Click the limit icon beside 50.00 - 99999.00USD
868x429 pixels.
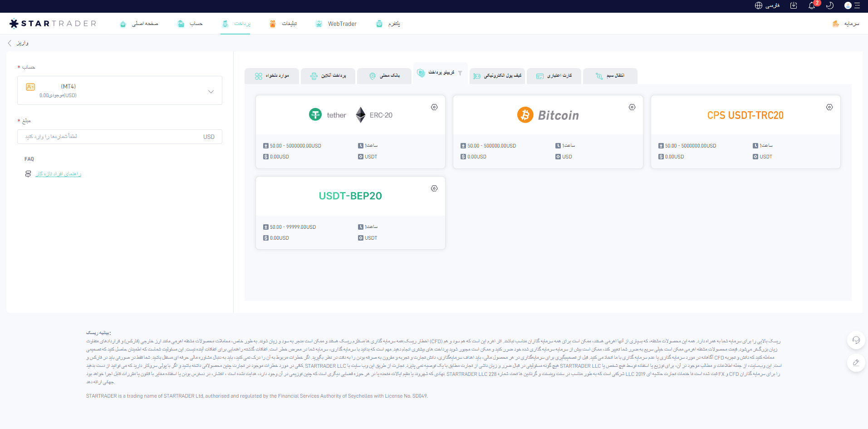point(266,227)
